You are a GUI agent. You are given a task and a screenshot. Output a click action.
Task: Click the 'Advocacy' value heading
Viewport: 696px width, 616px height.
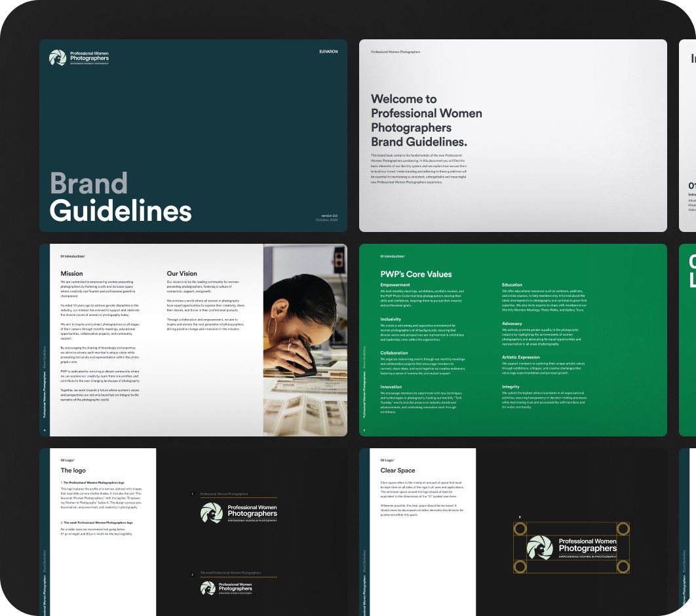(x=512, y=324)
